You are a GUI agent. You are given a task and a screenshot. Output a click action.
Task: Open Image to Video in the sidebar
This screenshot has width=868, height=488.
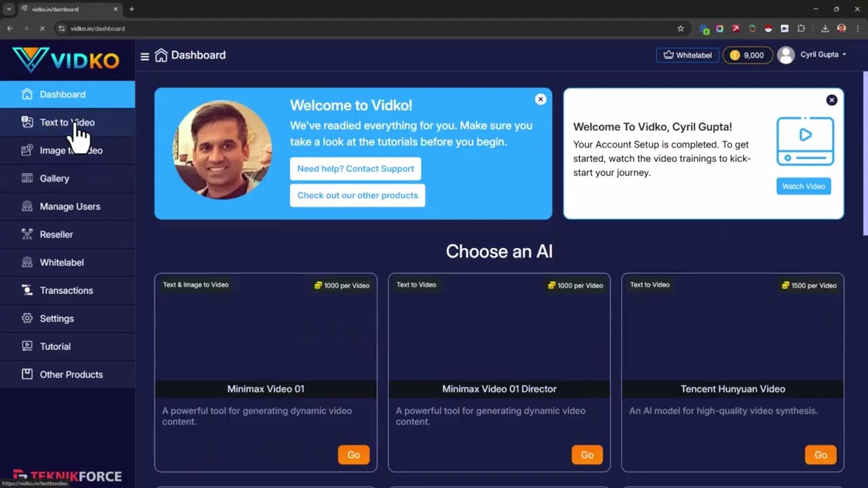(x=68, y=150)
